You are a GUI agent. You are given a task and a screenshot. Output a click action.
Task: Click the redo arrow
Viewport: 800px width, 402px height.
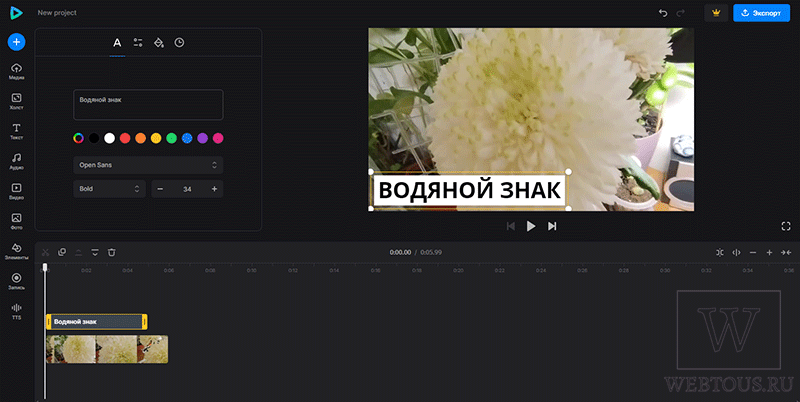[x=680, y=13]
